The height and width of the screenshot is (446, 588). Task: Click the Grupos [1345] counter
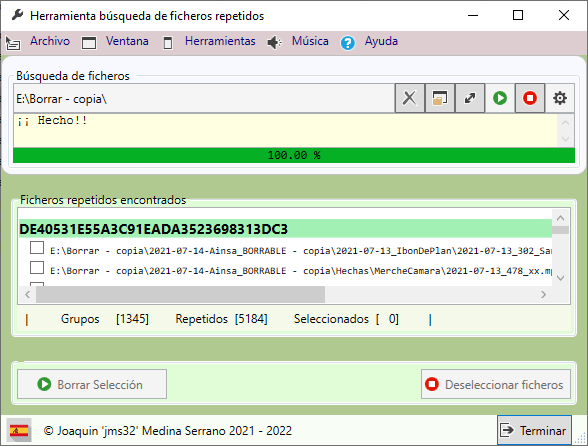click(x=105, y=319)
